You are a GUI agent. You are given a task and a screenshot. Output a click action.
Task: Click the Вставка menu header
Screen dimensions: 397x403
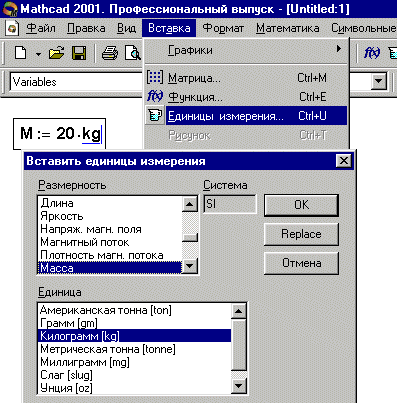click(x=169, y=28)
